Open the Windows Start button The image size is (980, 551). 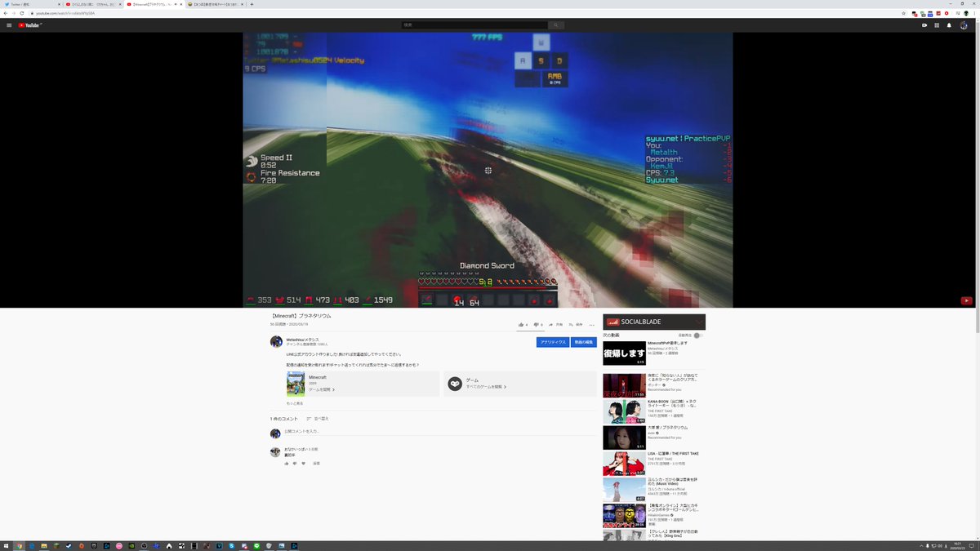[x=6, y=545]
